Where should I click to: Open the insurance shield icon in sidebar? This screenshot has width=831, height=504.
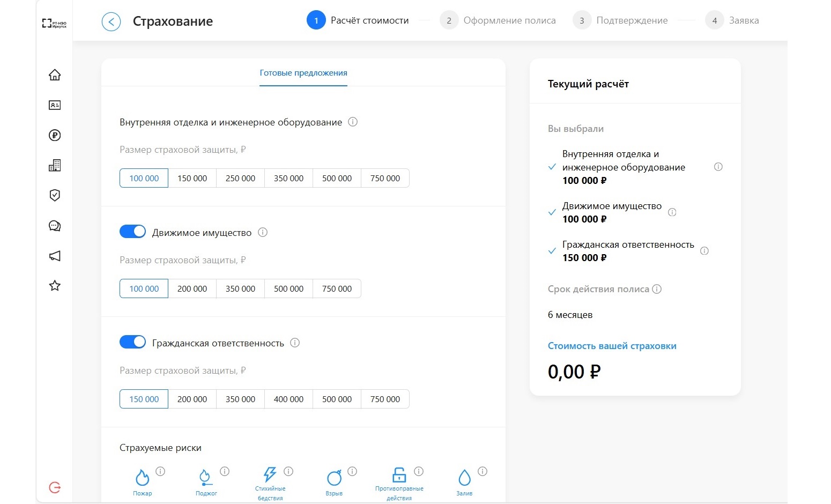pos(55,195)
